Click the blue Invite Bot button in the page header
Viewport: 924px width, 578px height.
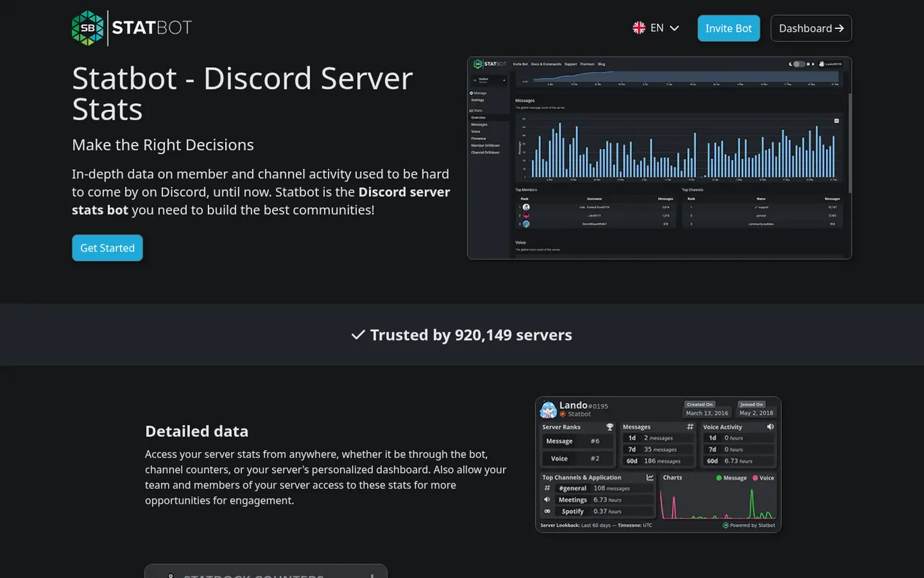728,28
